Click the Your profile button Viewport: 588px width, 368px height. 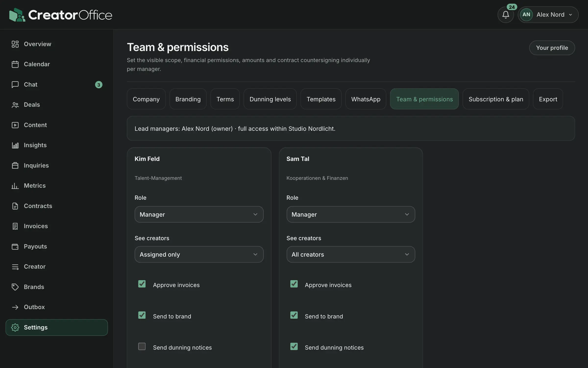tap(552, 48)
